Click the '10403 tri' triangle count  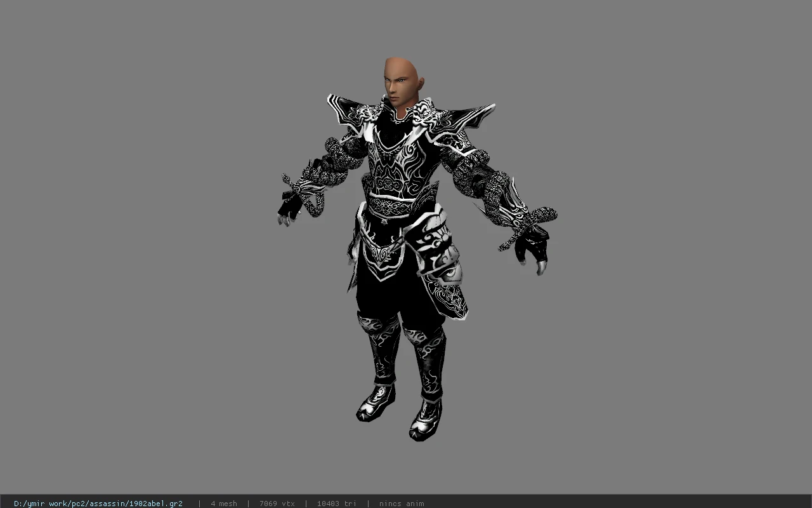point(337,504)
